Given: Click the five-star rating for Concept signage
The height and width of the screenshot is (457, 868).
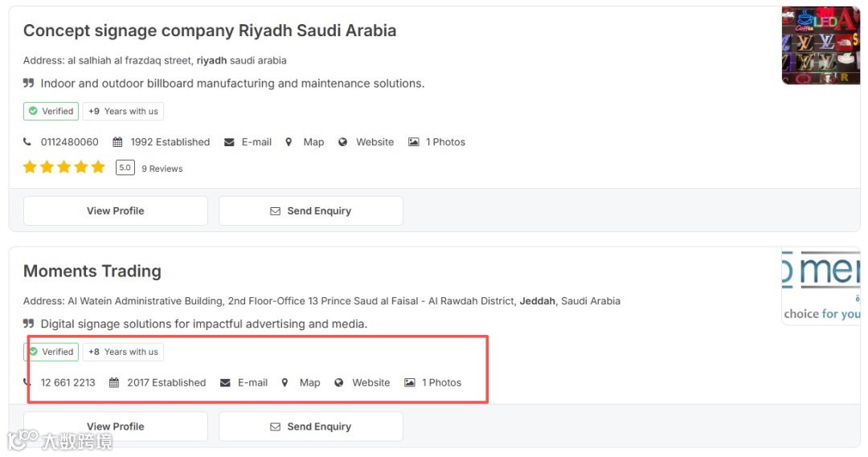Looking at the screenshot, I should (64, 168).
